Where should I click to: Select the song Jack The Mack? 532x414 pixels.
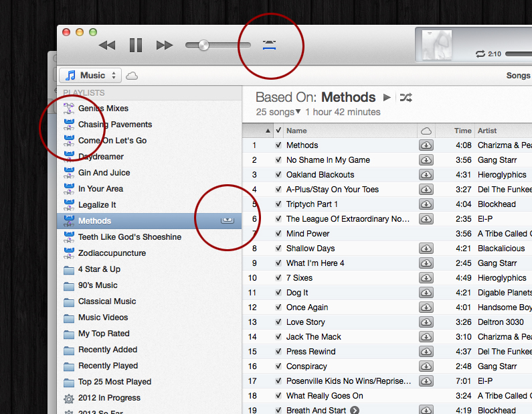click(x=387, y=336)
